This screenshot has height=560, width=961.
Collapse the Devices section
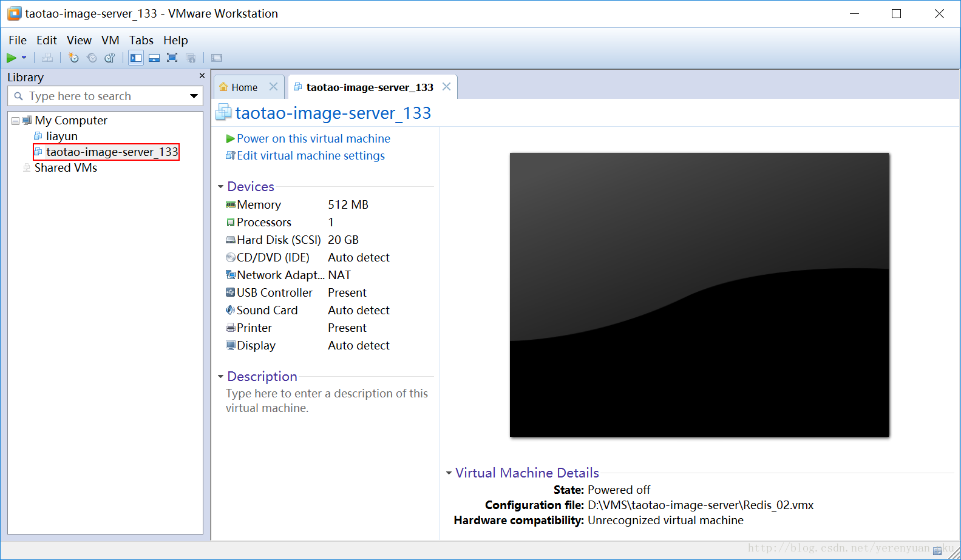[221, 187]
